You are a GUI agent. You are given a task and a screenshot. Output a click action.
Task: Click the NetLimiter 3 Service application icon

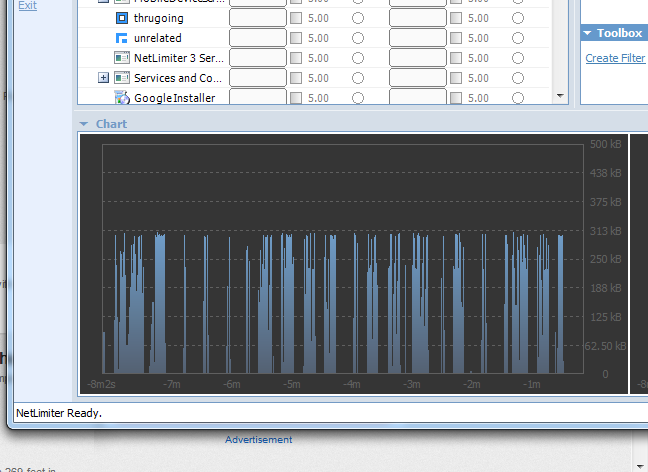pyautogui.click(x=122, y=58)
